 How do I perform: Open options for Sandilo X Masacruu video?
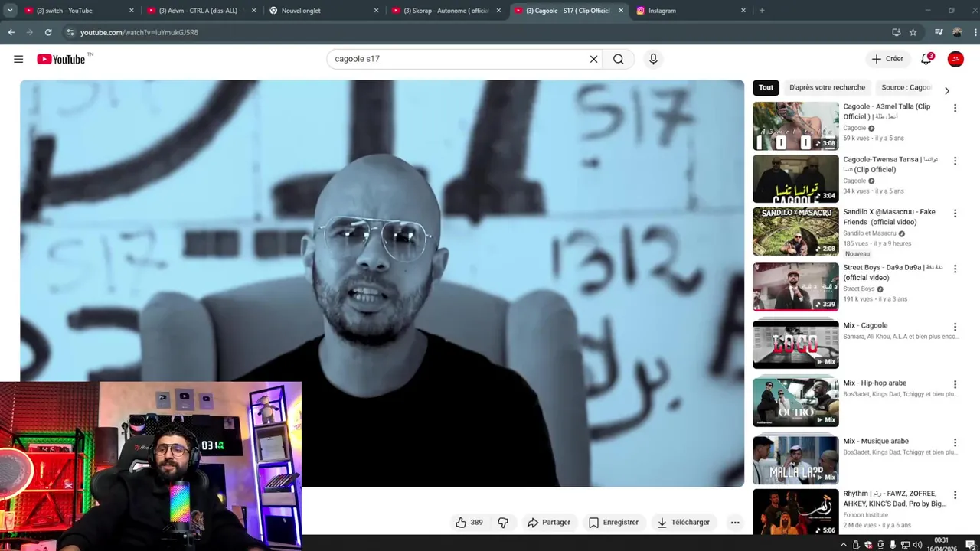tap(955, 214)
